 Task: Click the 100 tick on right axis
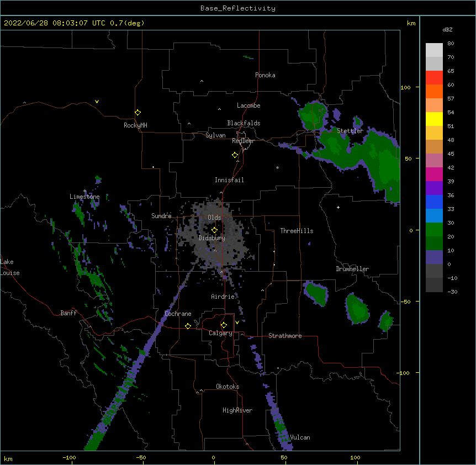(405, 87)
